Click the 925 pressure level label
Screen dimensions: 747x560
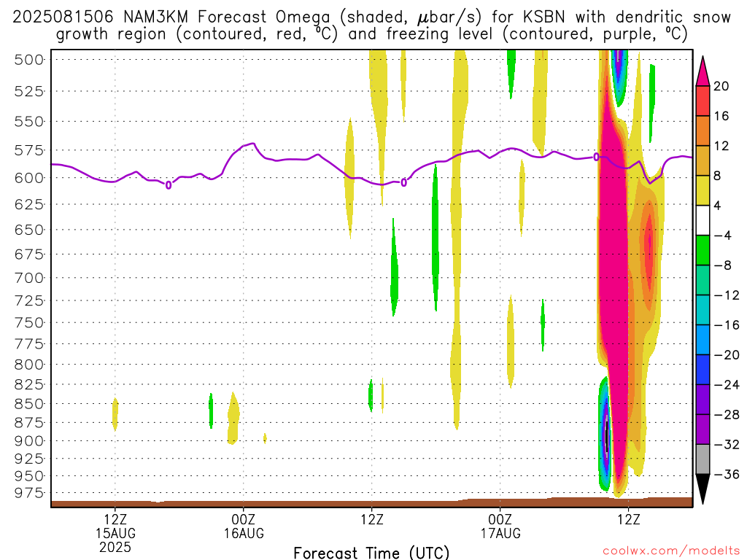tap(29, 459)
